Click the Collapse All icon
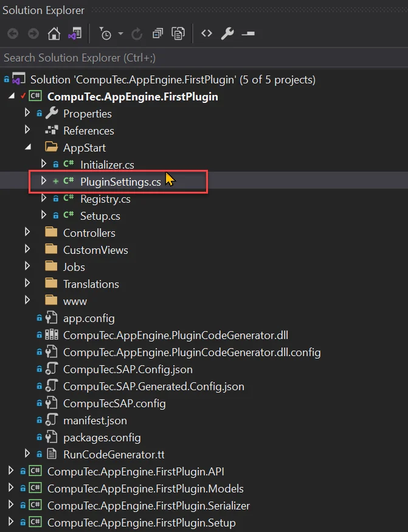 pyautogui.click(x=157, y=33)
